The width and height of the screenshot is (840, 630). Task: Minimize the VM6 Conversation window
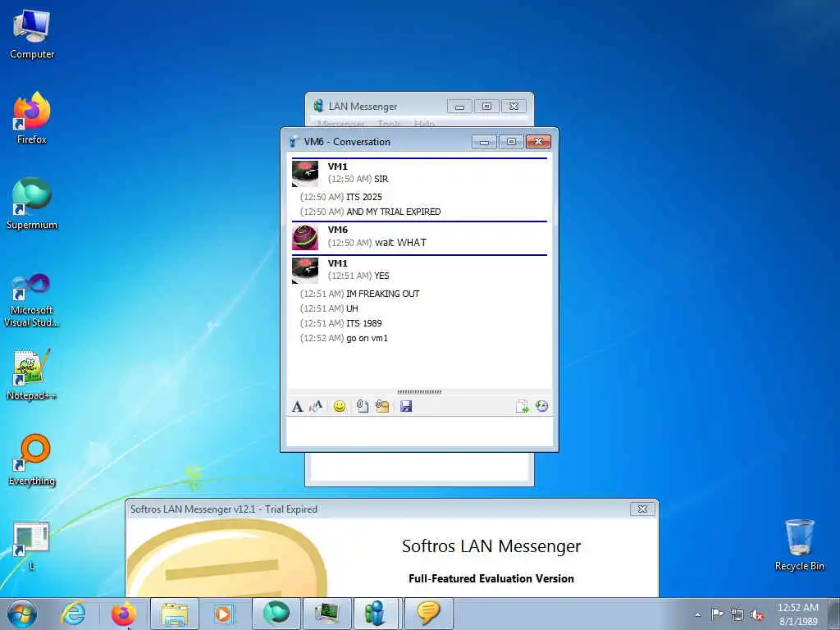coord(484,141)
